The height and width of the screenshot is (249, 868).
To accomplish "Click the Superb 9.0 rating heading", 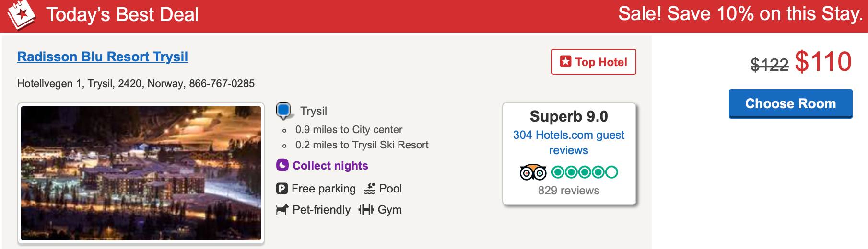I will (x=569, y=116).
